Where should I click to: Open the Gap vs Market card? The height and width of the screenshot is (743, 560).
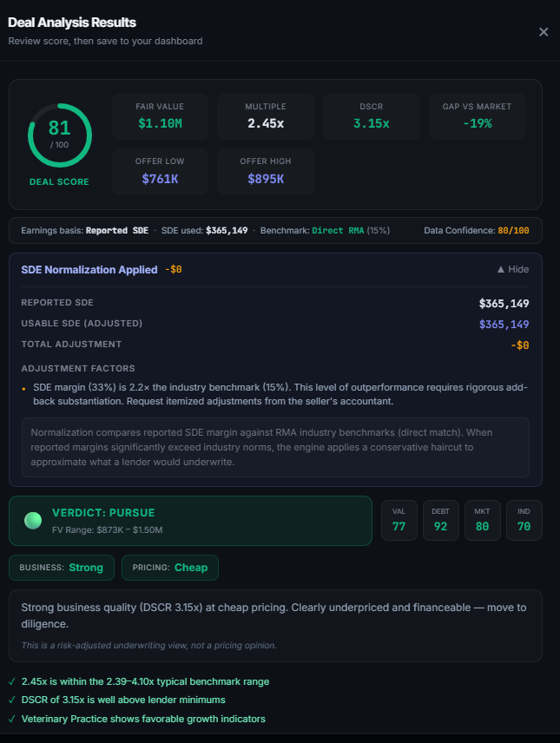477,116
